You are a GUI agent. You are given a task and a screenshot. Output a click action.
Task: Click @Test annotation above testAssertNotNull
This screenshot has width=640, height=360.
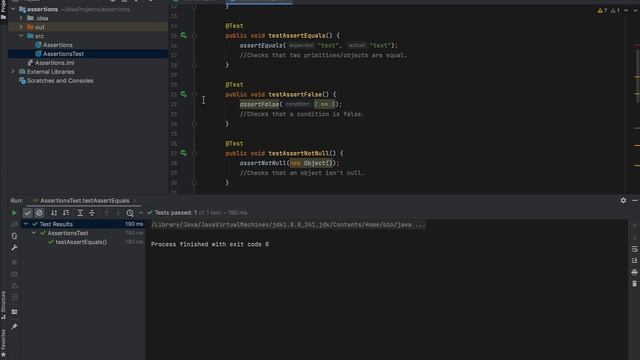234,143
